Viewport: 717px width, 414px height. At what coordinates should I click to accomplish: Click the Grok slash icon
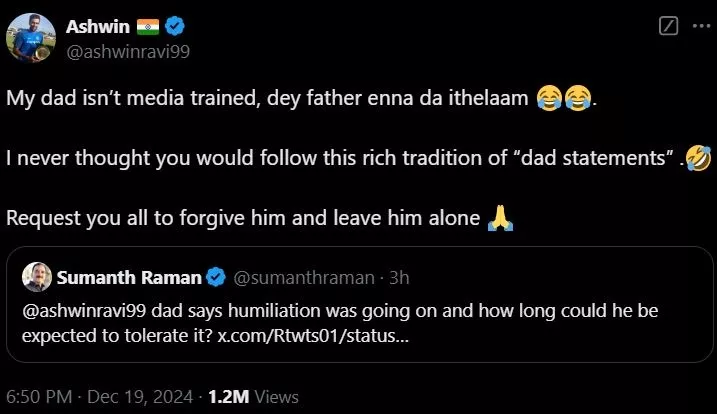click(x=669, y=26)
